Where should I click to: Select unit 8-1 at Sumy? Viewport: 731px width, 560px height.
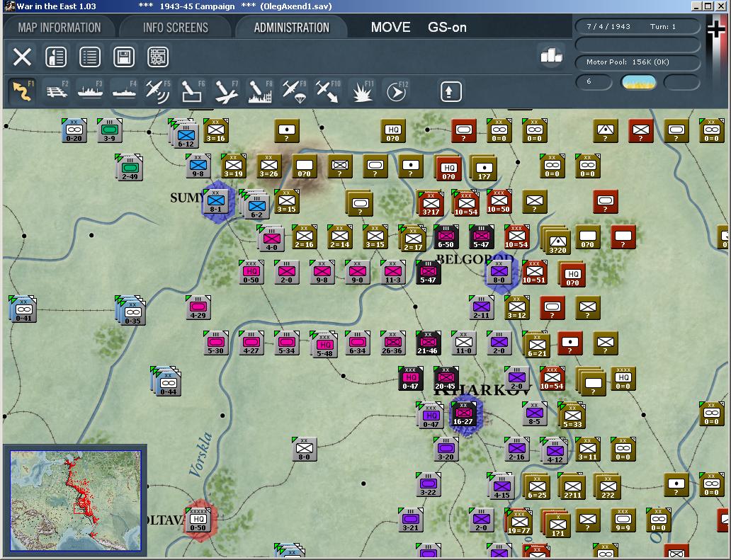pos(215,202)
